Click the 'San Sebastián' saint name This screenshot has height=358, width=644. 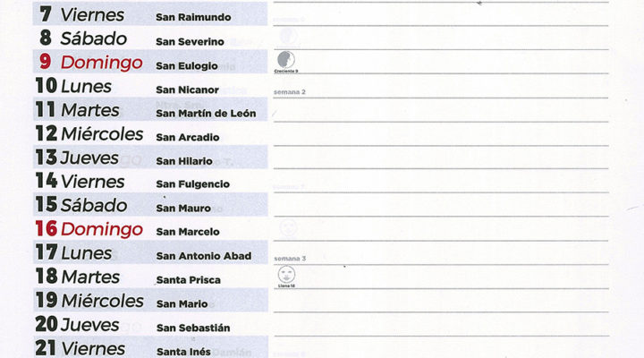point(193,328)
